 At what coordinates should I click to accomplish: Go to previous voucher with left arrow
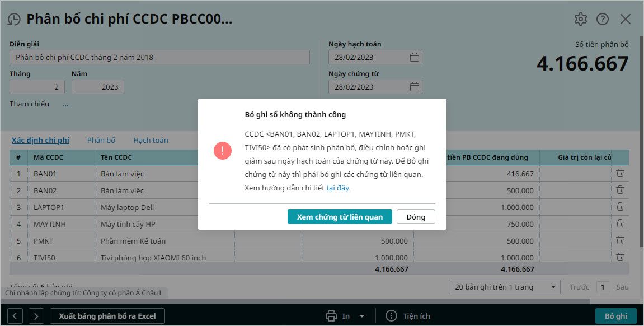pyautogui.click(x=15, y=316)
